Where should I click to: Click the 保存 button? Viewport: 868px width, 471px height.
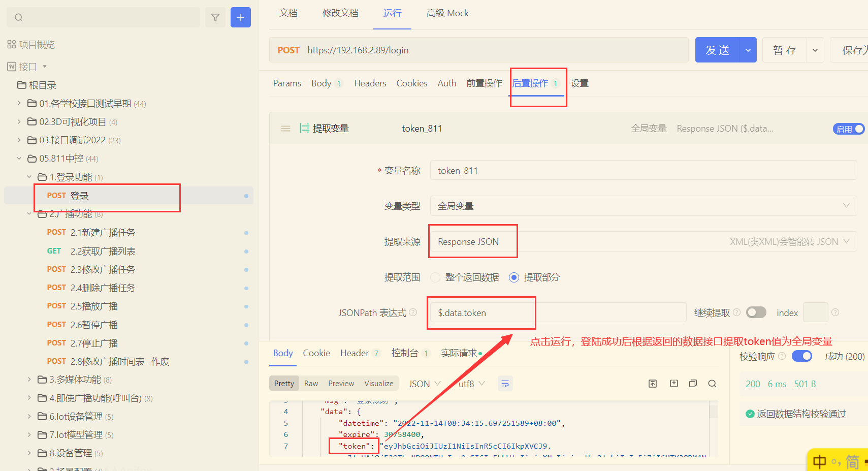[850, 50]
